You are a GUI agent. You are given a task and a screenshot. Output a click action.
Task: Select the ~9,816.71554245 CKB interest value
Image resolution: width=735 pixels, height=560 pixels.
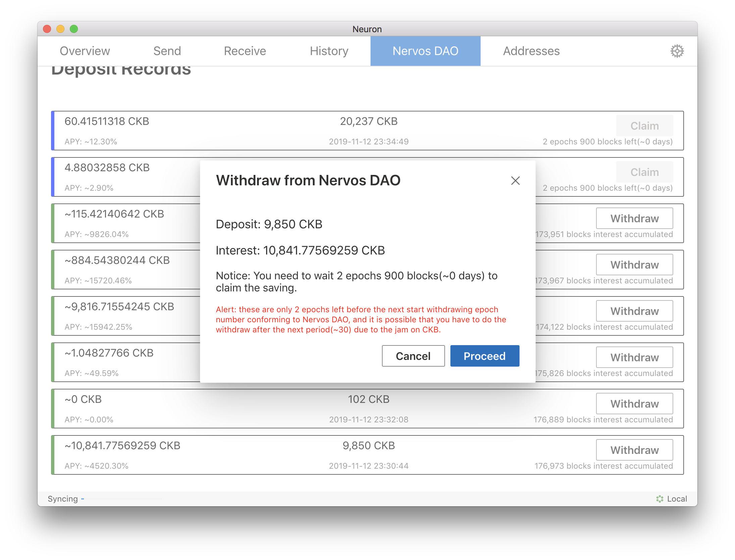(119, 307)
